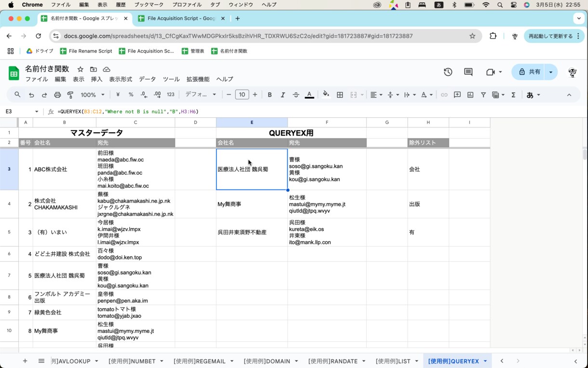Open the text color picker
588x368 pixels.
click(x=309, y=95)
